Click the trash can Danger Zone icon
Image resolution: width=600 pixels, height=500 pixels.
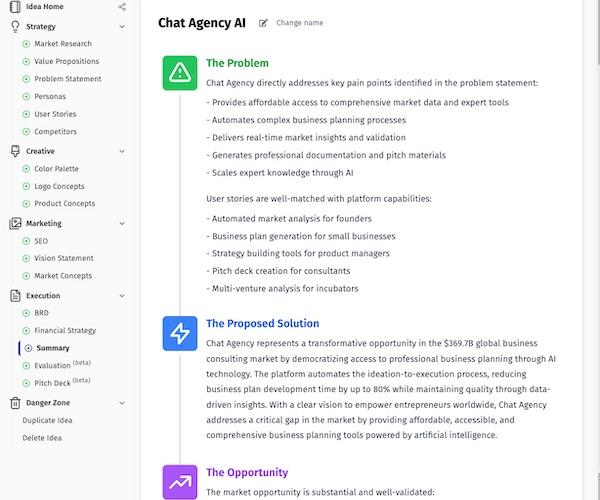15,403
